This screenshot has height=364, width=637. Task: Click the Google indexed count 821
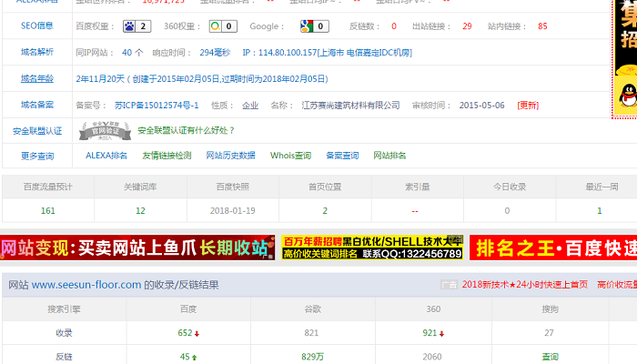point(311,333)
